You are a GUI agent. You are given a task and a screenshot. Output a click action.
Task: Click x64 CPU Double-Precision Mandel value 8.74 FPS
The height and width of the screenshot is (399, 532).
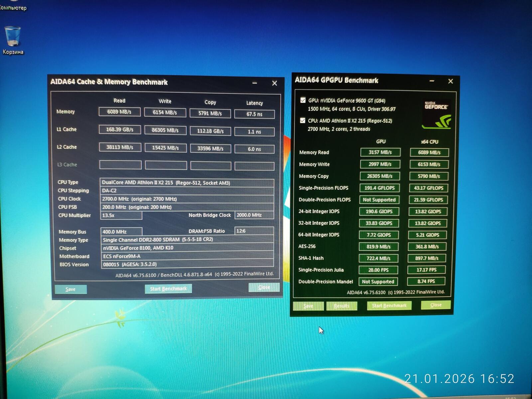(426, 281)
